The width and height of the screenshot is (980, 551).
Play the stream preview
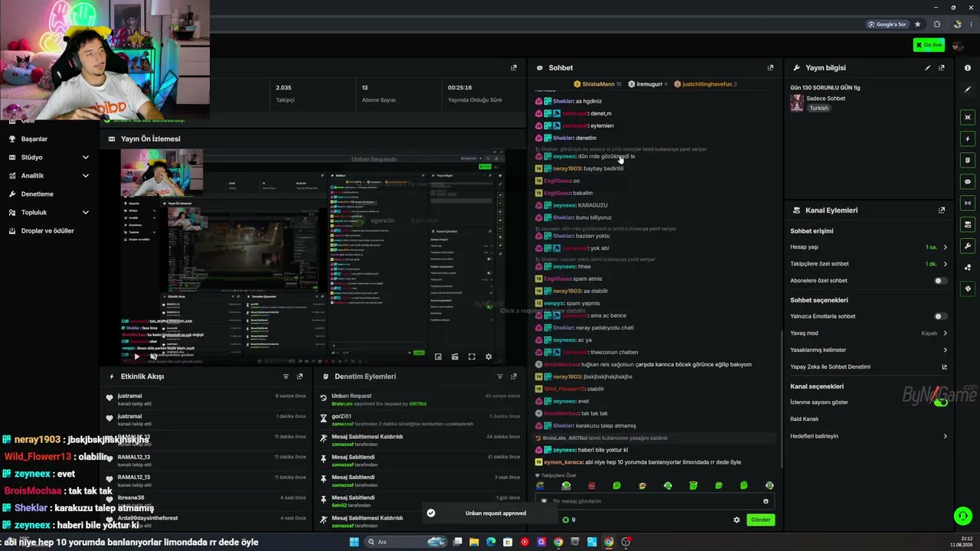click(x=137, y=357)
